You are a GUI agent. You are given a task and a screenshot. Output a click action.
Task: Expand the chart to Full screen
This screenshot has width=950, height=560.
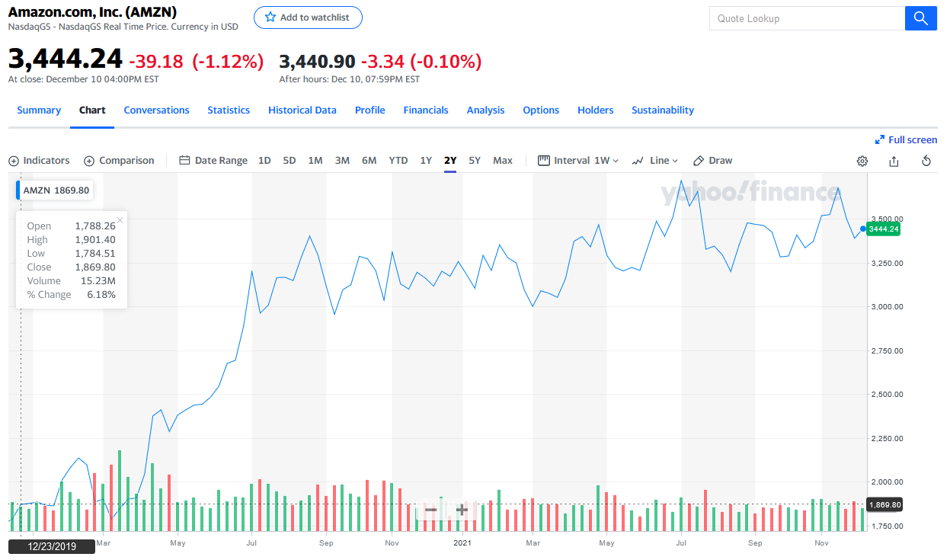(x=907, y=140)
